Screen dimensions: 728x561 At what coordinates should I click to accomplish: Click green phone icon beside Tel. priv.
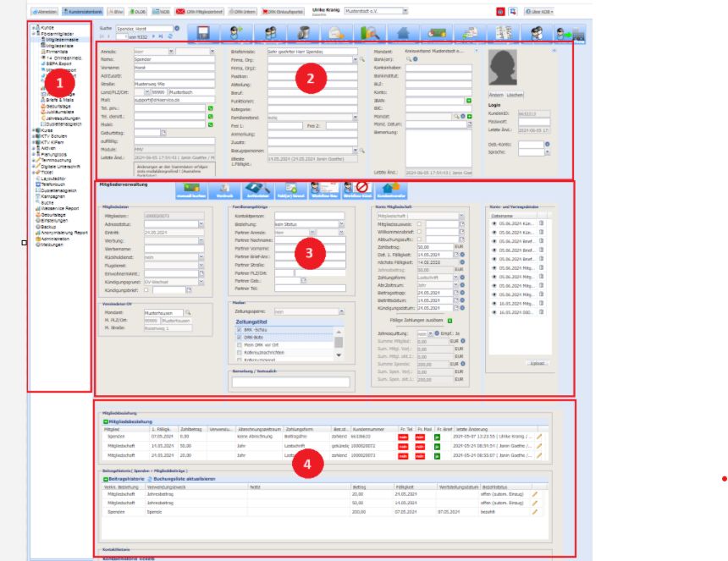point(210,109)
